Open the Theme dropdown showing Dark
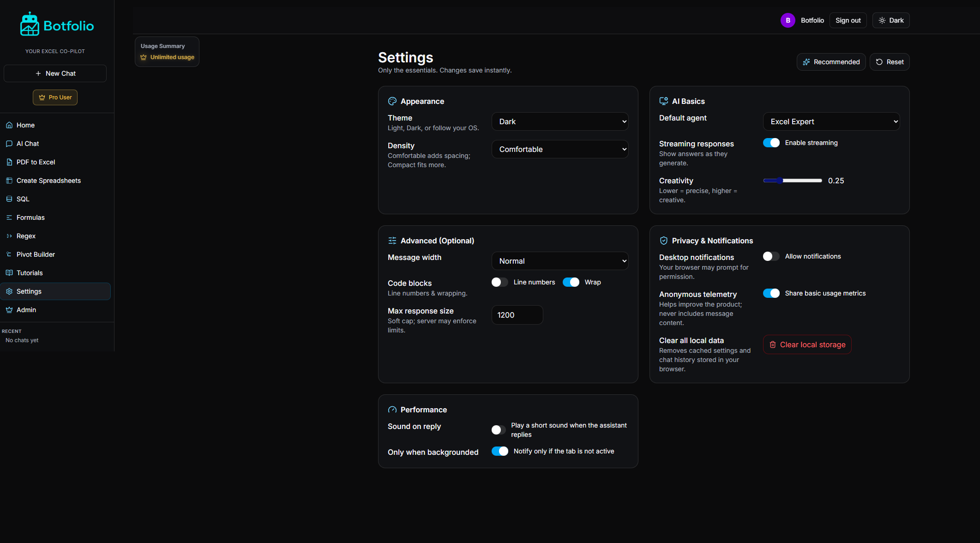This screenshot has width=980, height=543. (x=559, y=121)
